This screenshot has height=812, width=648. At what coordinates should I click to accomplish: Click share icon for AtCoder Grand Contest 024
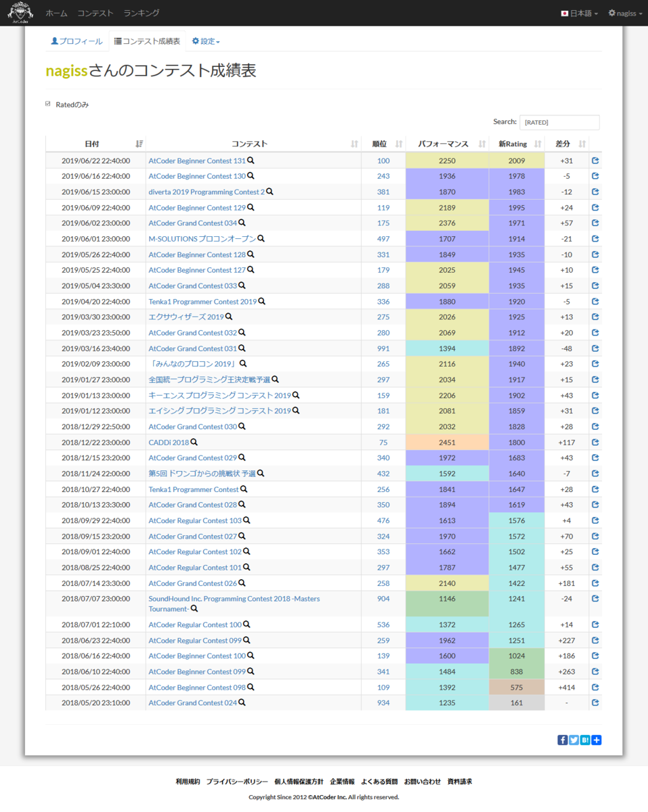point(595,702)
